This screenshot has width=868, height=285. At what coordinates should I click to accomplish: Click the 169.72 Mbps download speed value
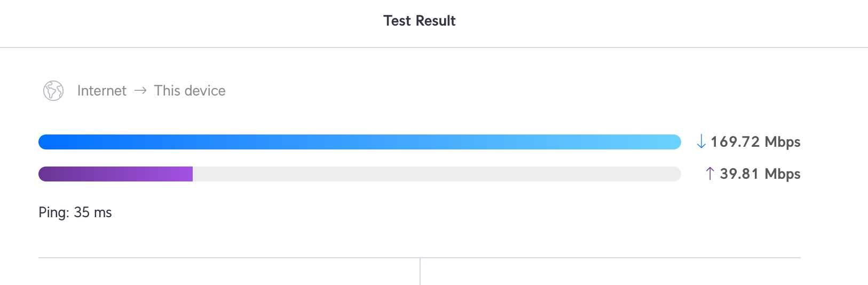tap(755, 142)
